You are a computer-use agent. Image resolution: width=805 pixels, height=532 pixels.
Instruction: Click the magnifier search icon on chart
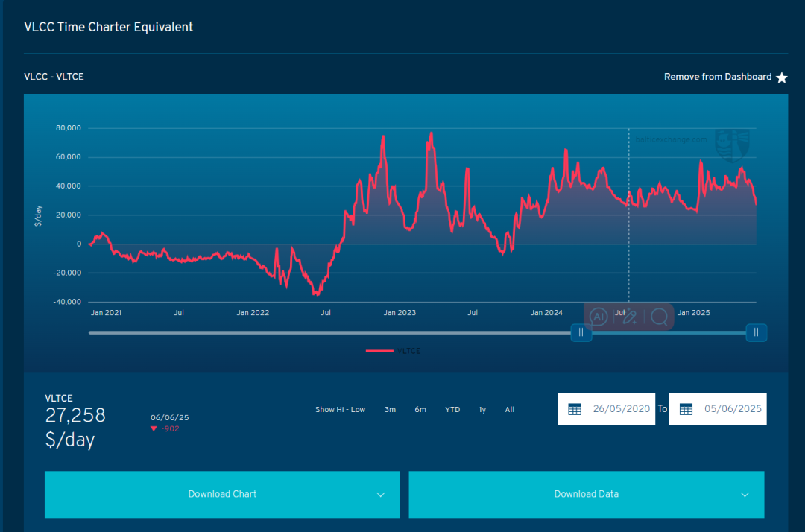[x=659, y=317]
